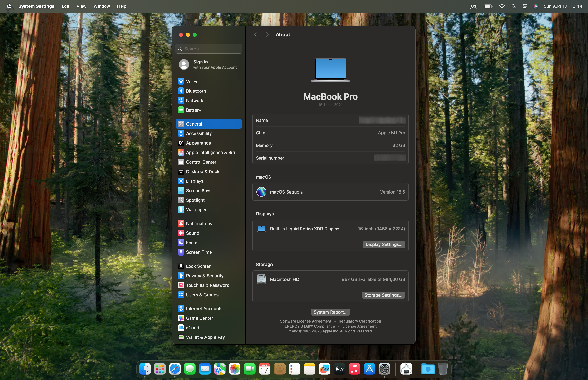
Task: Select Accessibility in sidebar
Action: [x=209, y=133]
